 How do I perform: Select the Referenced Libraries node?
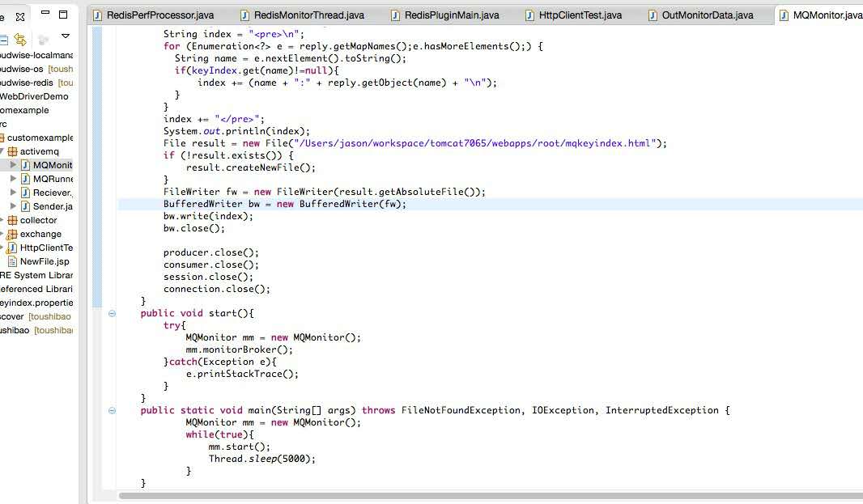(36, 289)
